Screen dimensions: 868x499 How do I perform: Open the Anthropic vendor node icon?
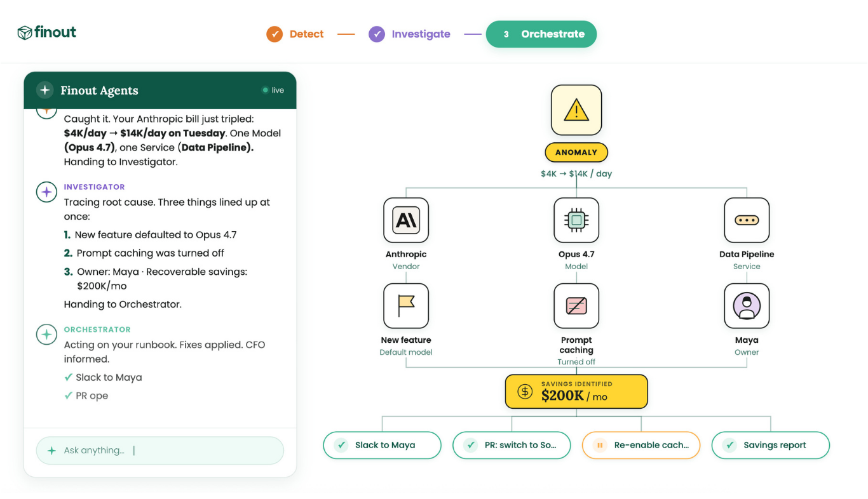[406, 220]
